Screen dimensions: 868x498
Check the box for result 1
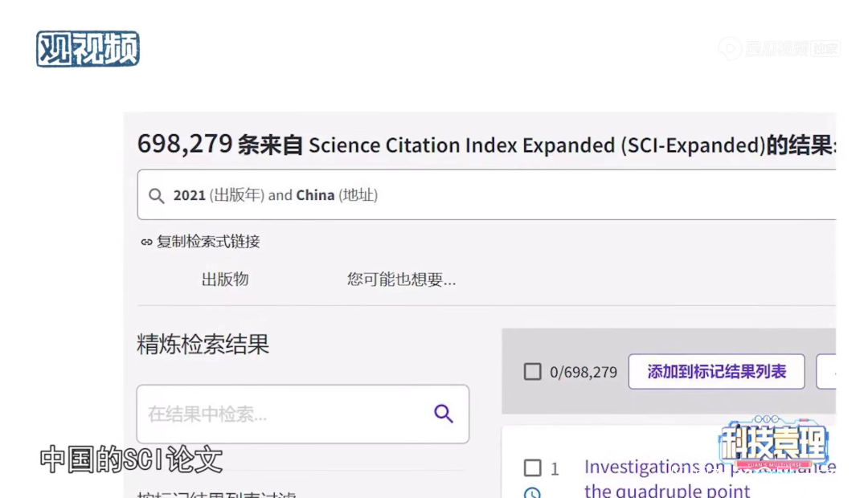click(x=533, y=467)
